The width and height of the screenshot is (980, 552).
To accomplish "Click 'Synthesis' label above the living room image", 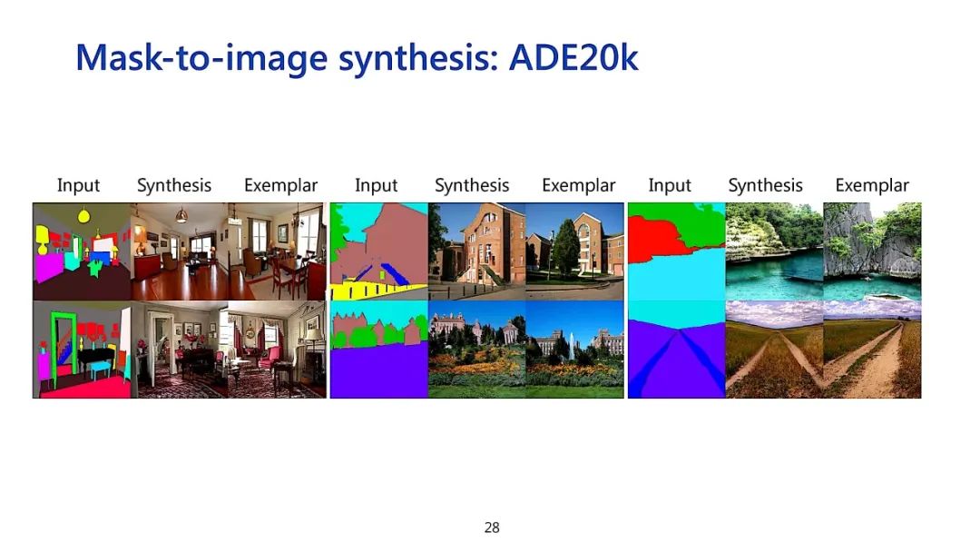I will point(174,186).
